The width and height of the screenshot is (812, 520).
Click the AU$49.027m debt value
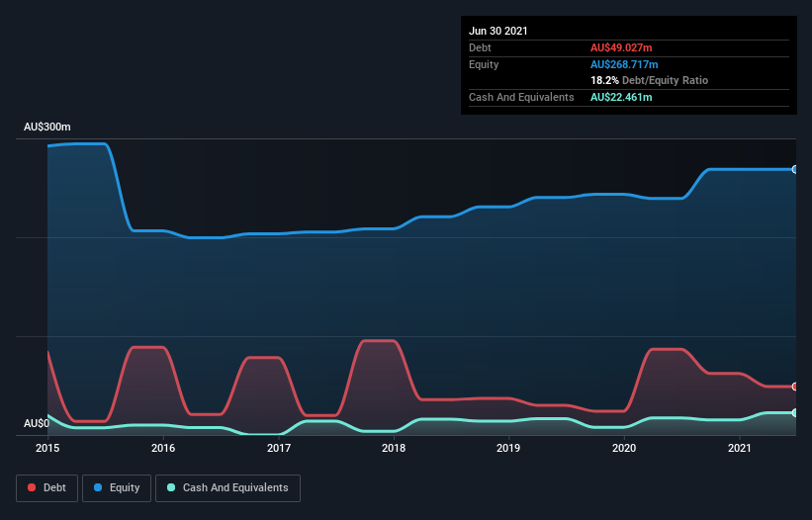(621, 47)
